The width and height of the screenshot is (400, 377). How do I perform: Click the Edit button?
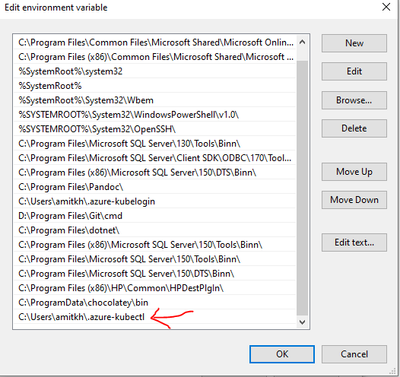[354, 71]
